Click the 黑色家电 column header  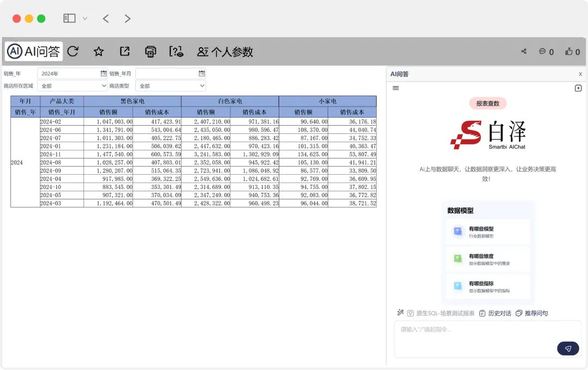pos(132,101)
